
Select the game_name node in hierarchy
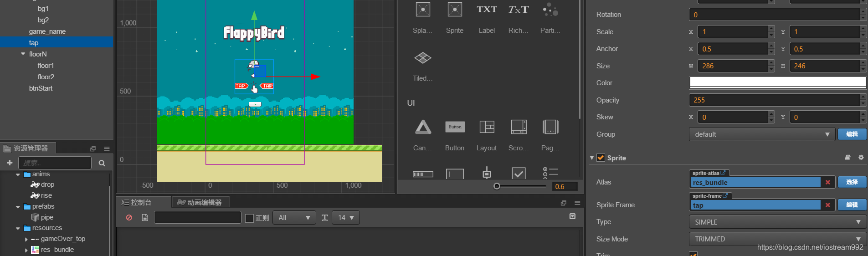(x=47, y=31)
